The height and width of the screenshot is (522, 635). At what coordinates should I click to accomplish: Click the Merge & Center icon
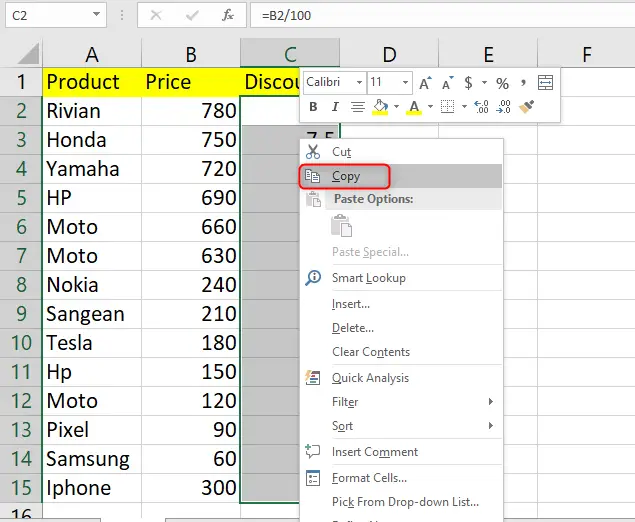pyautogui.click(x=546, y=83)
